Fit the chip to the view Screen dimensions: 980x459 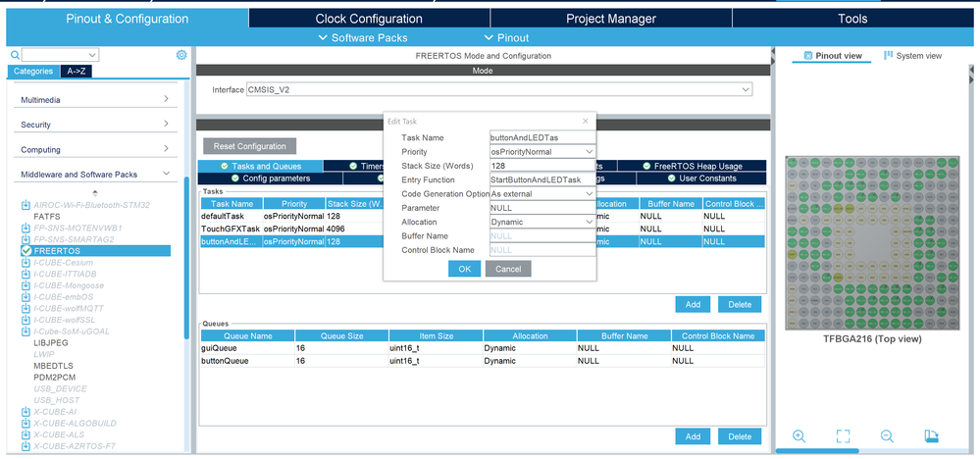coord(843,435)
